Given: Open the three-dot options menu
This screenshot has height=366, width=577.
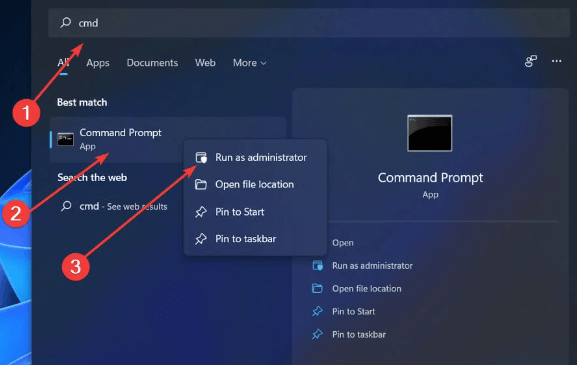Looking at the screenshot, I should (556, 61).
